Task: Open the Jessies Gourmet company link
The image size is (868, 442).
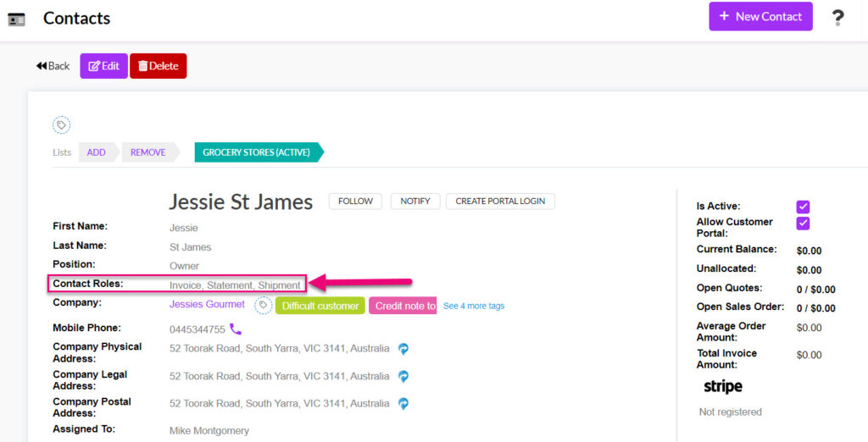Action: coord(207,304)
